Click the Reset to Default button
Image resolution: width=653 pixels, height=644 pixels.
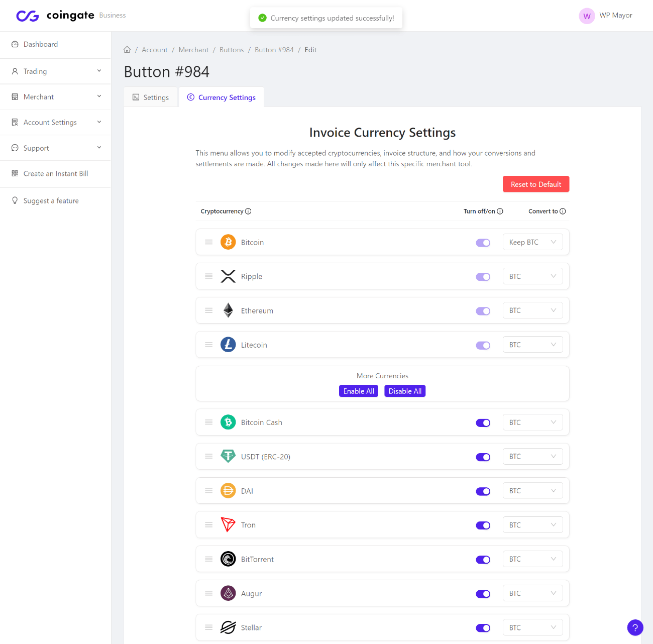(536, 184)
